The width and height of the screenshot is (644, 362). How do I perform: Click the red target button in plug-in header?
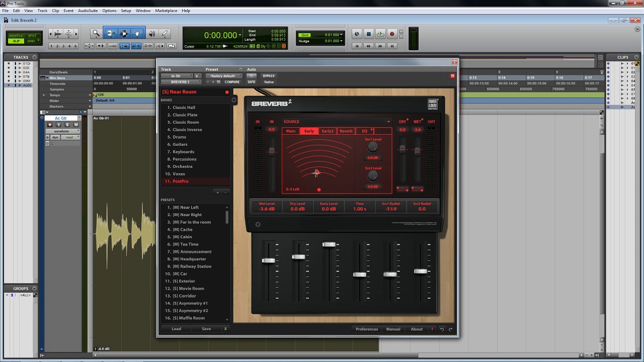click(x=452, y=76)
